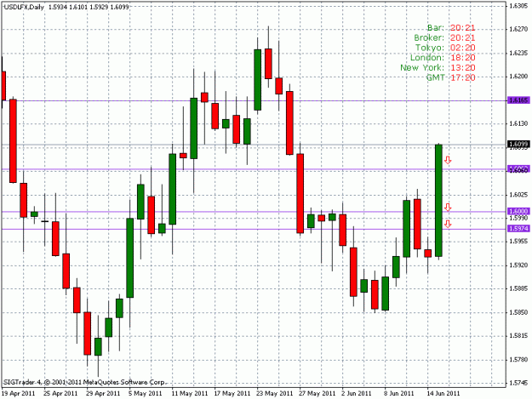Click the red down arrow below the 1.6099 line

pyautogui.click(x=448, y=160)
